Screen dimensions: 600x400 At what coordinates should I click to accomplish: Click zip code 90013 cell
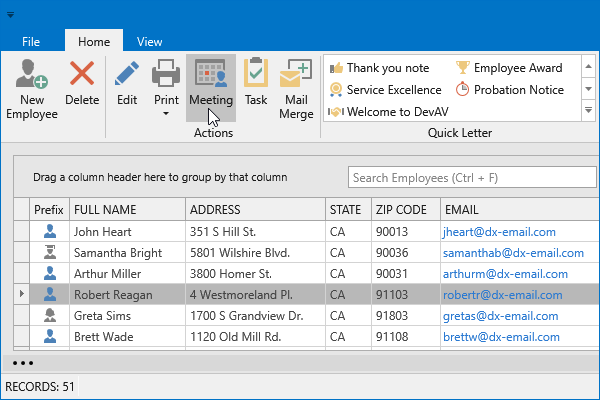(x=406, y=232)
